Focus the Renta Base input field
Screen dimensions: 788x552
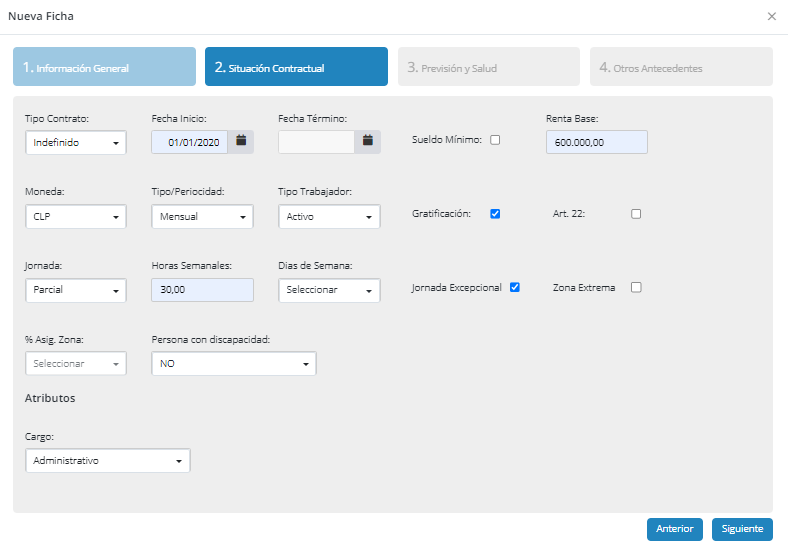(x=597, y=142)
